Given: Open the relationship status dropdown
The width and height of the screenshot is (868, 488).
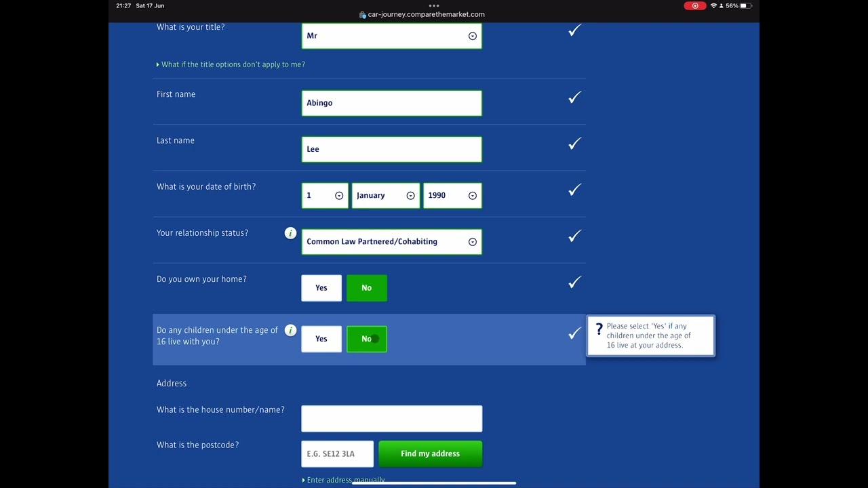Looking at the screenshot, I should pos(391,241).
